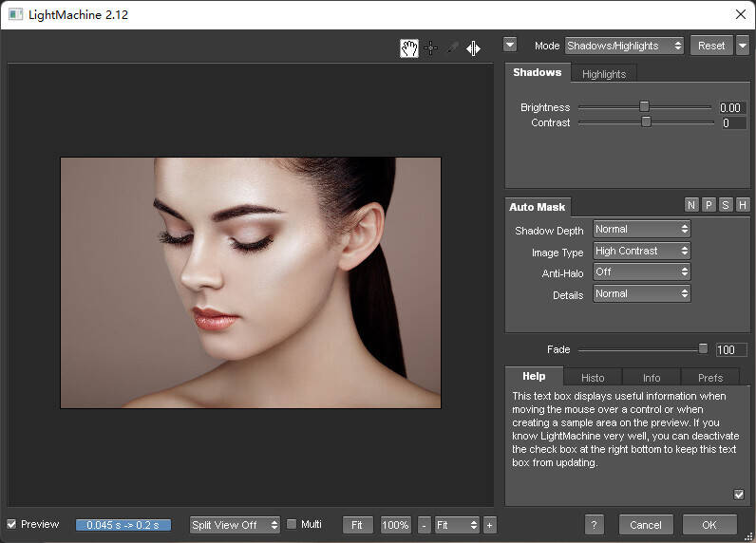Click the Brightness slider handle

pyautogui.click(x=644, y=107)
